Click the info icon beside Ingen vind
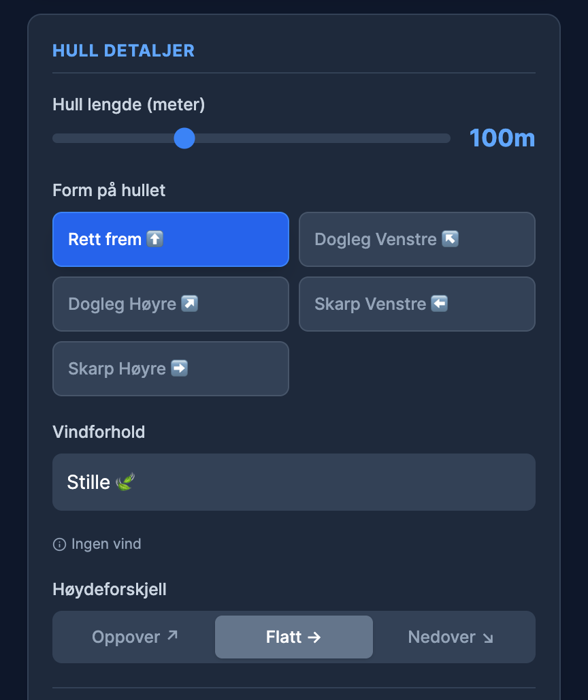 pyautogui.click(x=59, y=544)
